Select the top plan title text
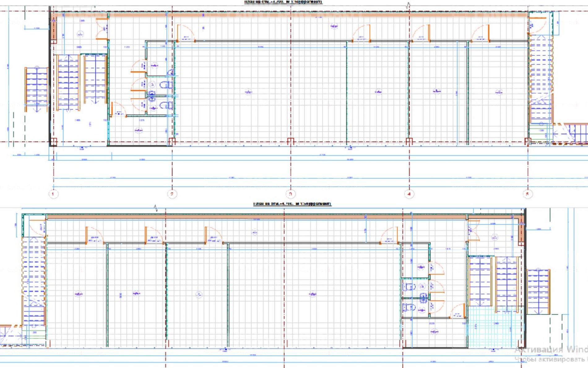Image resolution: width=588 pixels, height=368 pixels. pos(283,2)
